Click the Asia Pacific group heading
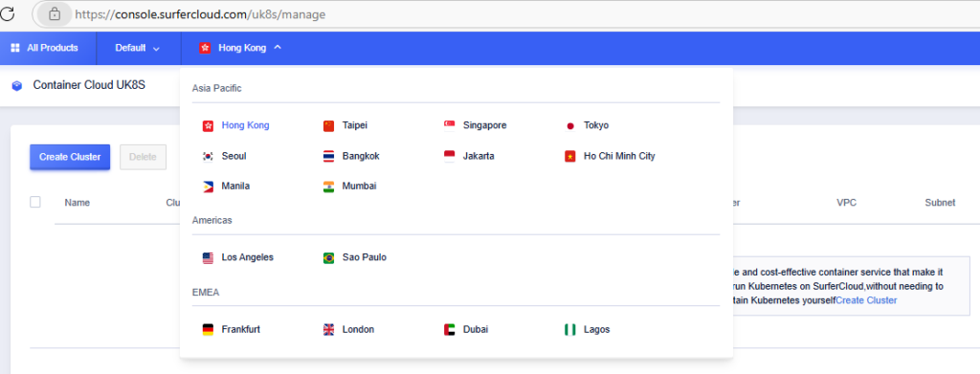980x374 pixels. coord(217,89)
